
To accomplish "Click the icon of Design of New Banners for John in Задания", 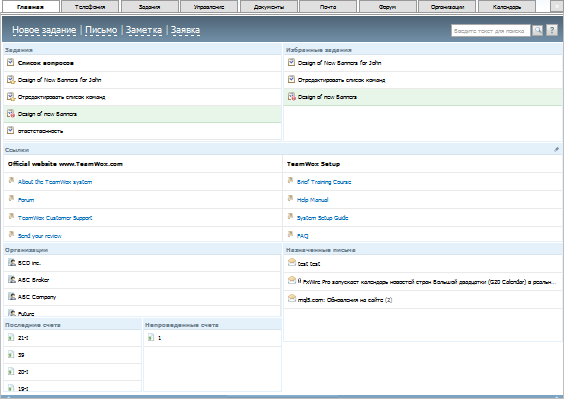I will pyautogui.click(x=11, y=80).
